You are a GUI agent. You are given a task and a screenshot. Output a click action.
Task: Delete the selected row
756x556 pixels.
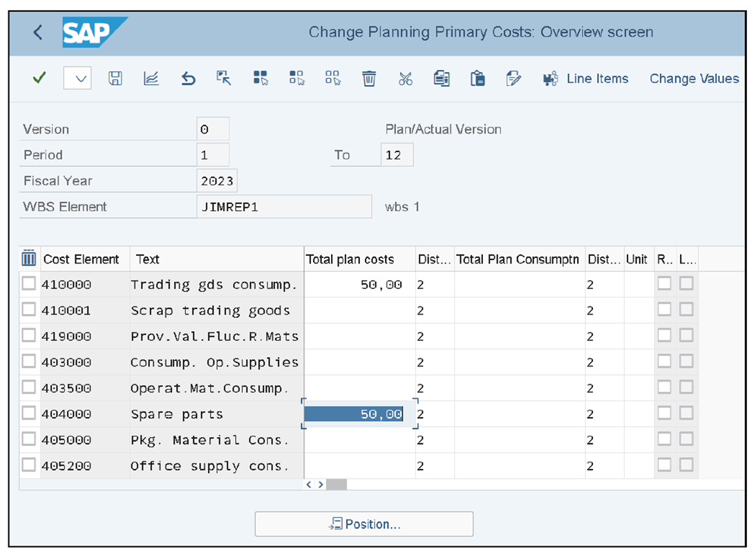(369, 78)
